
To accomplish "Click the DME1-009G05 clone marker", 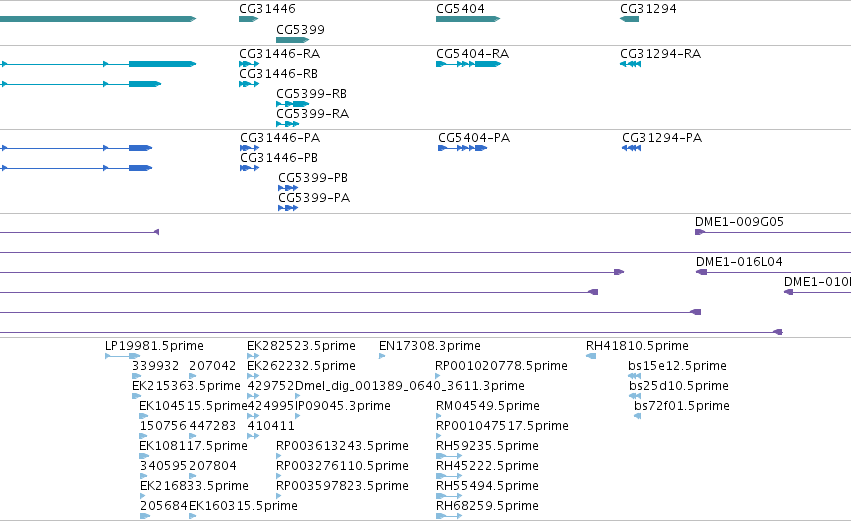I will [x=700, y=232].
